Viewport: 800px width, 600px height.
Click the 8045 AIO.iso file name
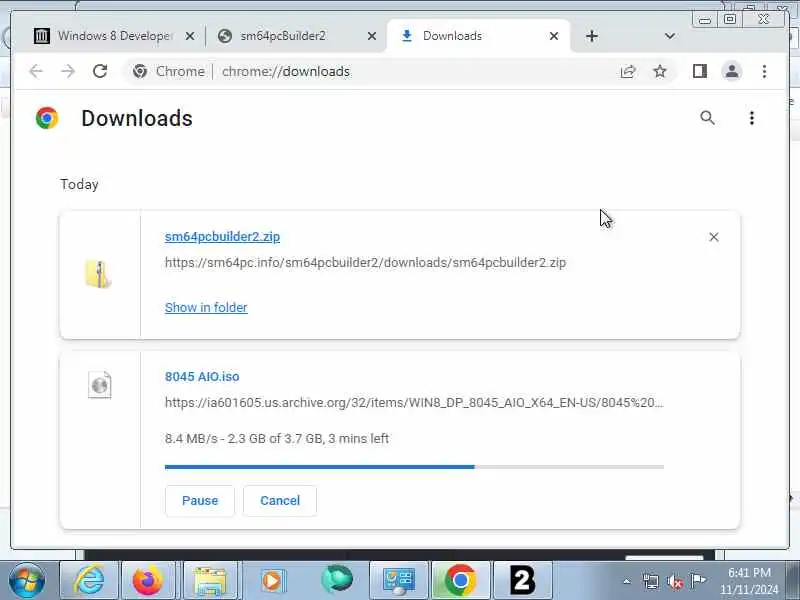click(202, 377)
